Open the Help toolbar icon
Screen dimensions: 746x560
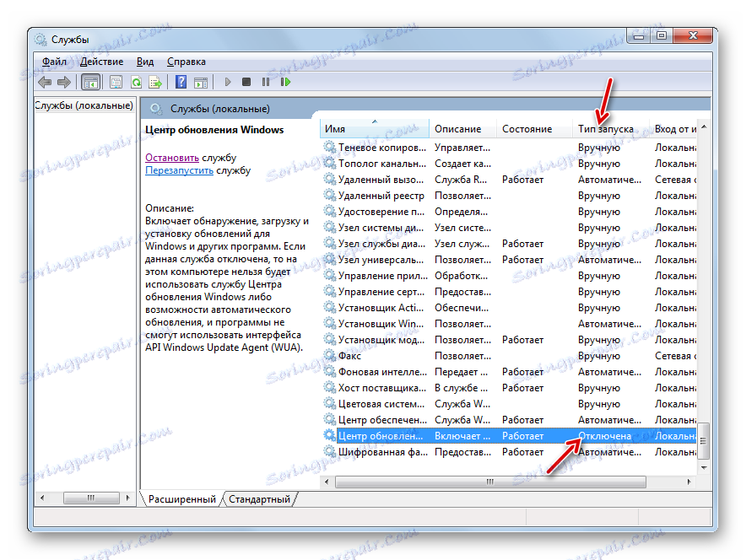[x=181, y=83]
